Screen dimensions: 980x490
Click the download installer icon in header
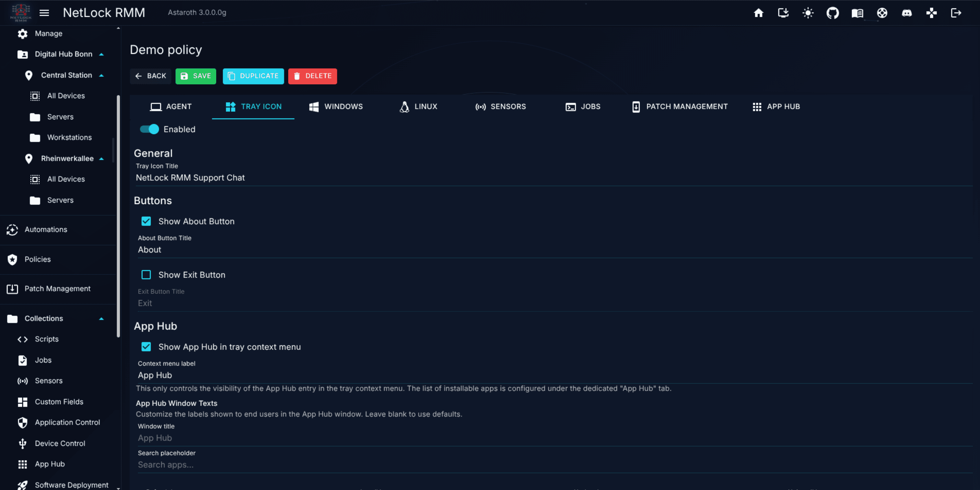[783, 13]
